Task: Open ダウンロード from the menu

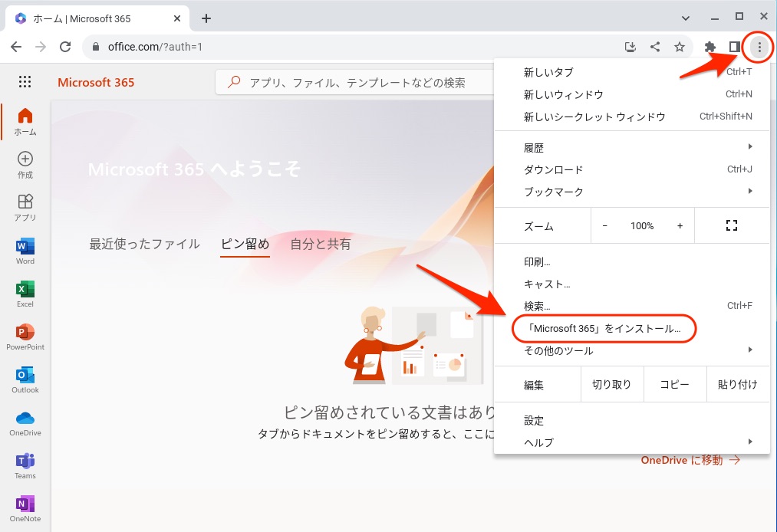Action: click(632, 169)
